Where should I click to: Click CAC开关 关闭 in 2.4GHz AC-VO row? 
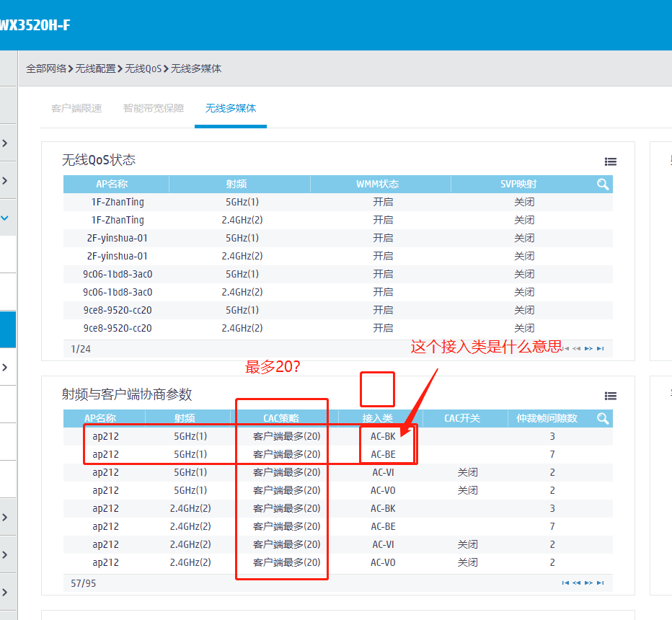click(x=467, y=562)
